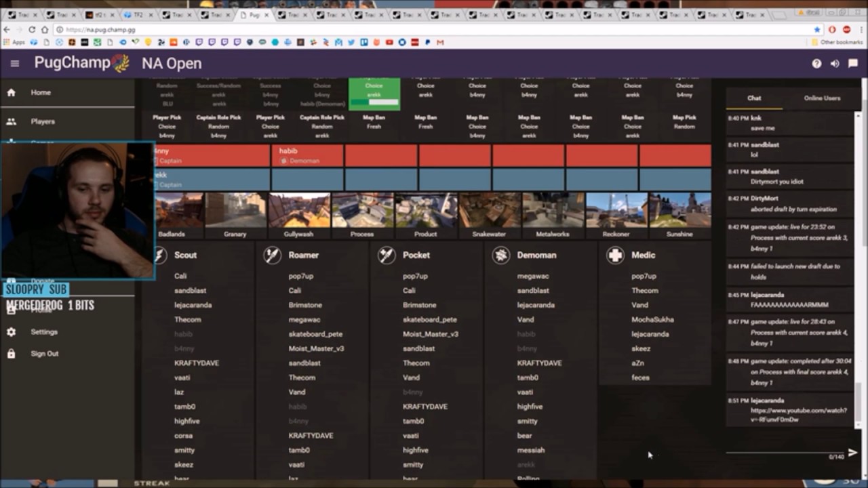Click habib Demoman red team slot
The image size is (868, 488).
[x=307, y=155]
